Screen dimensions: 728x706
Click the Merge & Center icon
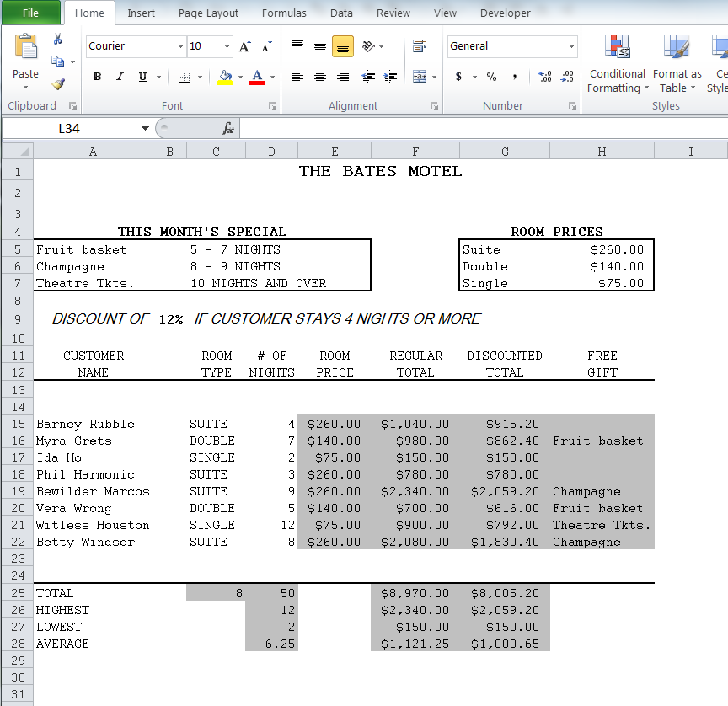[420, 77]
